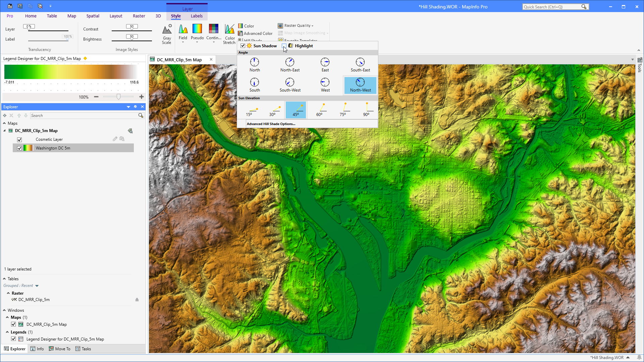Toggle Cosmetic Layer visibility checkbox

tap(19, 139)
